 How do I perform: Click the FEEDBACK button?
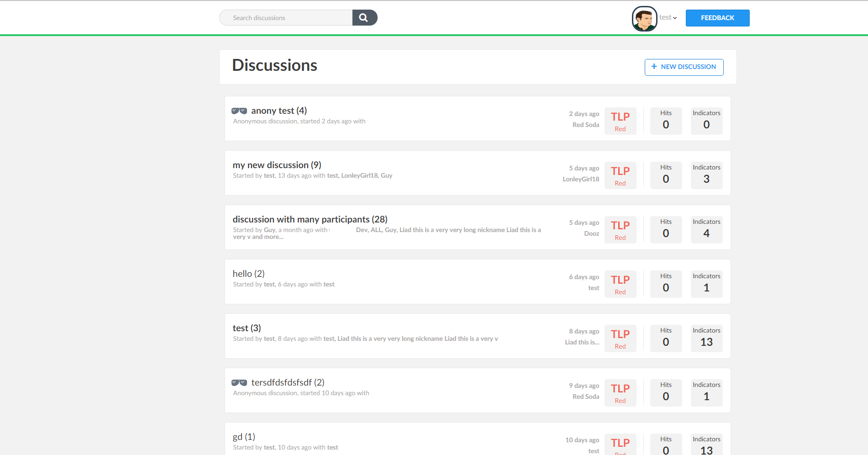[x=717, y=18]
